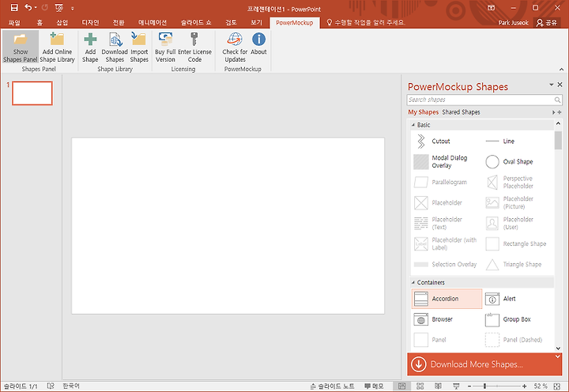Click the zoom in plus button
Image resolution: width=569 pixels, height=392 pixels.
(x=525, y=386)
